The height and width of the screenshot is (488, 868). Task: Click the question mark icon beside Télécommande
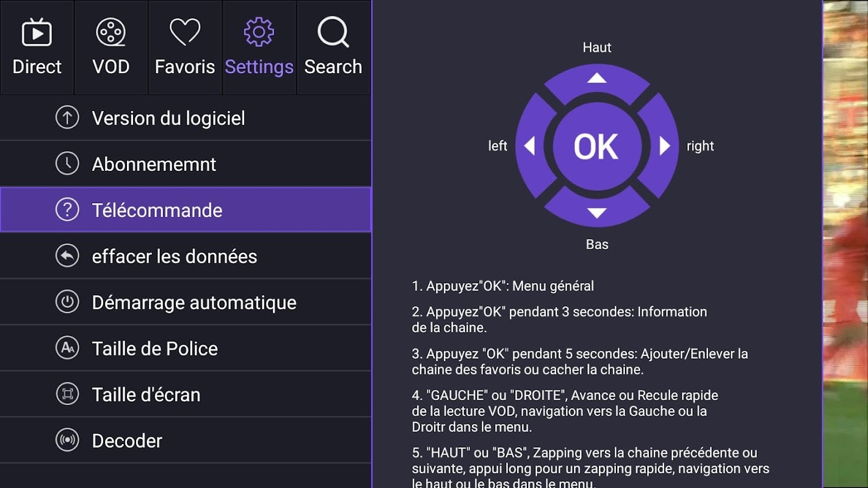[67, 210]
